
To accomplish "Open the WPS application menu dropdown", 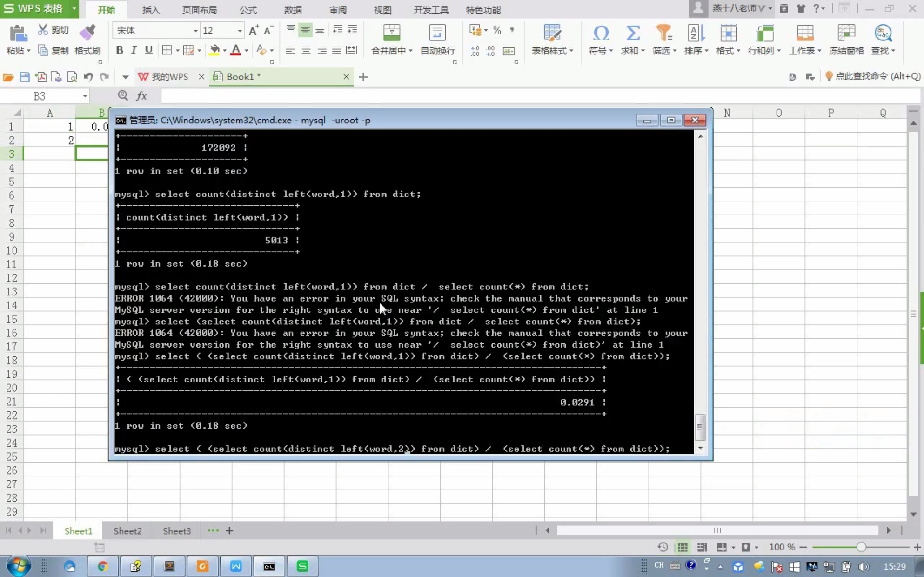I will tap(74, 8).
